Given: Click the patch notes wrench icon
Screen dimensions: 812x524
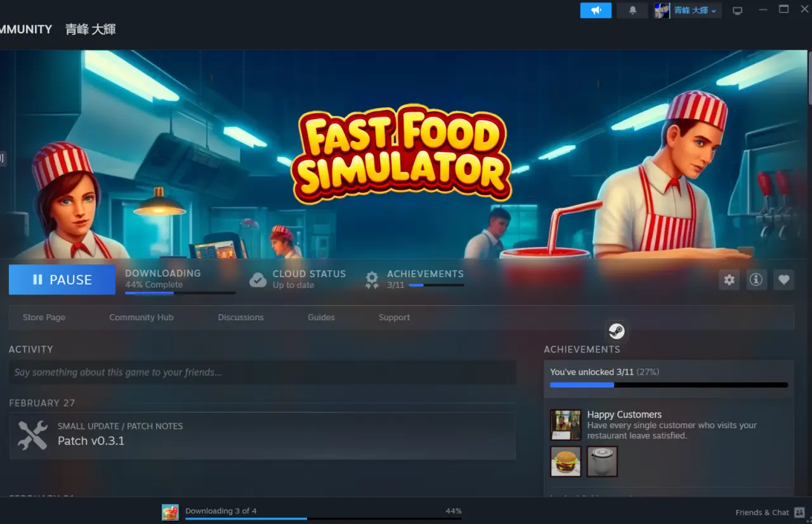Looking at the screenshot, I should [x=32, y=436].
